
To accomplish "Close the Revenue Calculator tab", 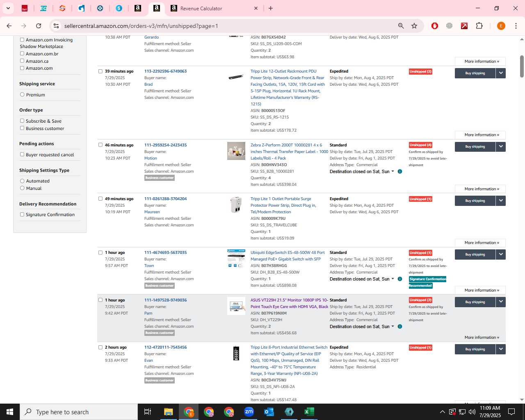I will 256,8.
